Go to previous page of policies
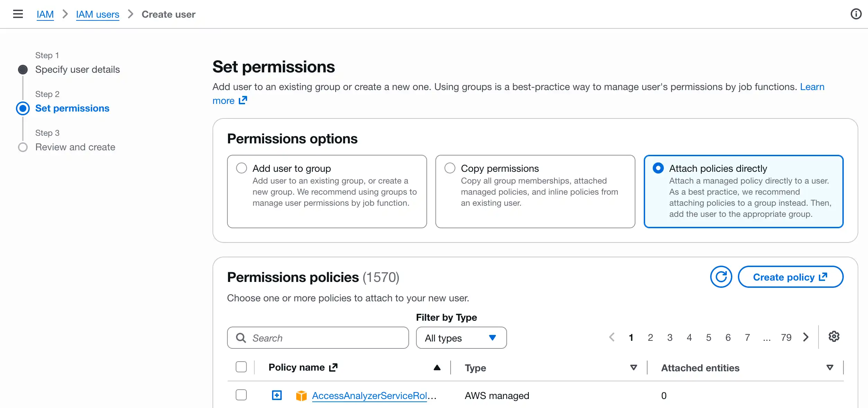Image resolution: width=868 pixels, height=408 pixels. [x=612, y=337]
